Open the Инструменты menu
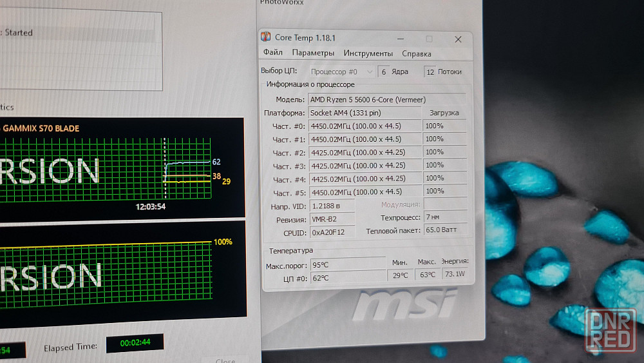644x363 pixels. pos(368,54)
